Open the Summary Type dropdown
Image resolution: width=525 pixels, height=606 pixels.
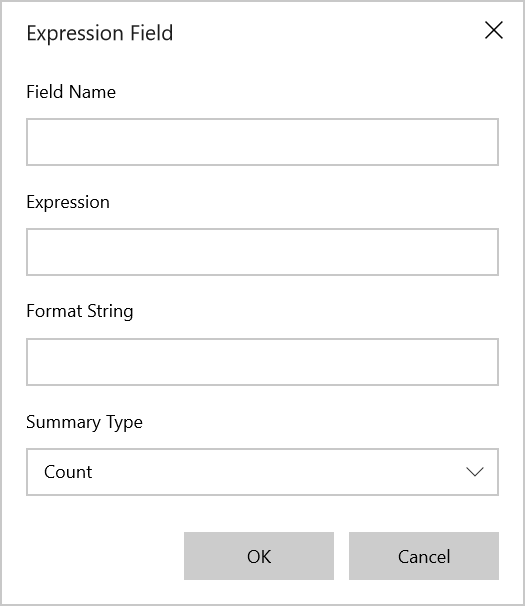pyautogui.click(x=262, y=472)
